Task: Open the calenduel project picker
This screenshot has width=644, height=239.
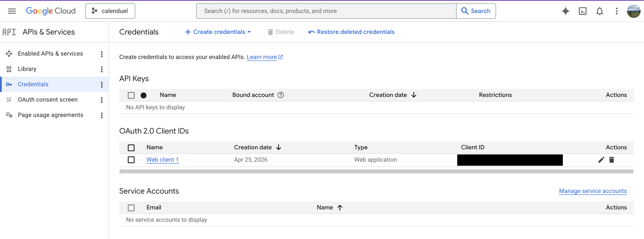Action: tap(110, 11)
